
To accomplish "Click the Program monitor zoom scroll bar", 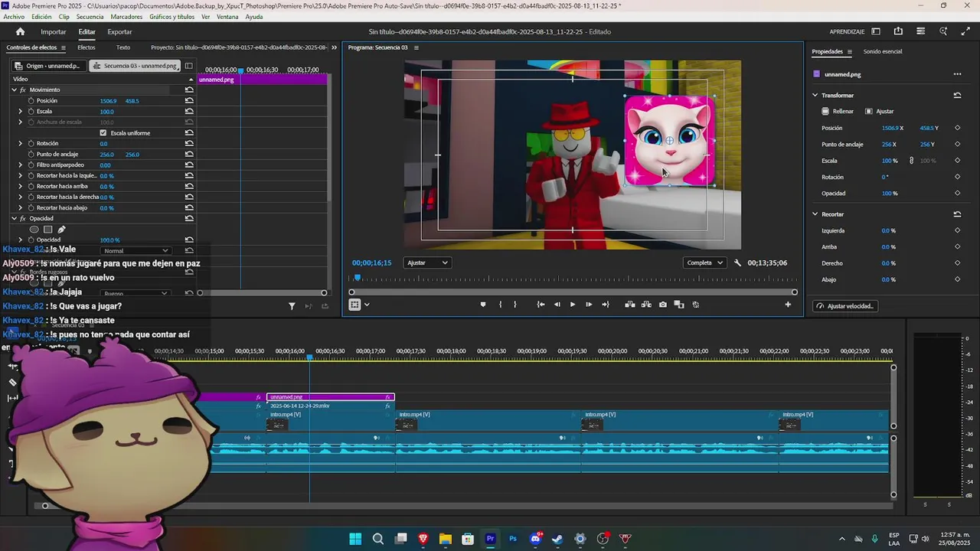I will [573, 292].
